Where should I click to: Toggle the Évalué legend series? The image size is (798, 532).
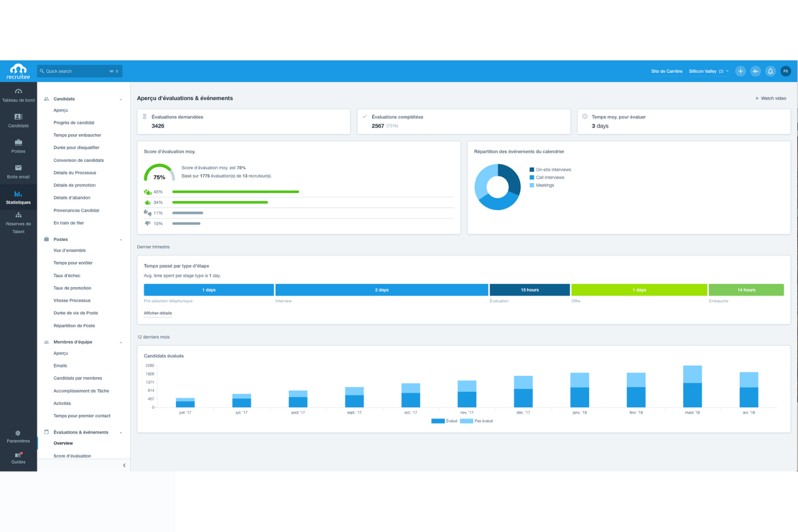(x=445, y=421)
